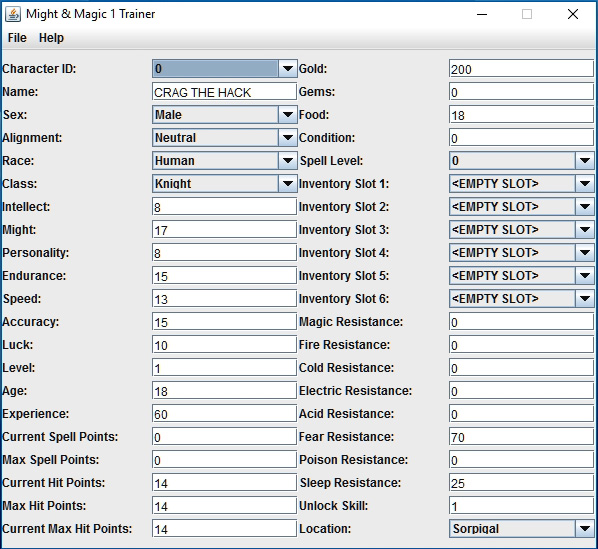The image size is (598, 549).
Task: Expand the Character ID dropdown
Action: [x=225, y=69]
